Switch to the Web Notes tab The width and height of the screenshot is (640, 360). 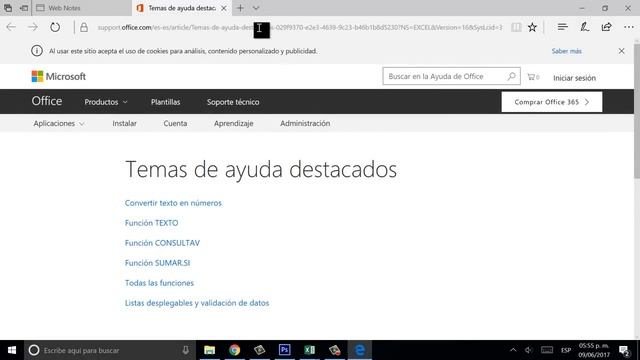click(82, 8)
